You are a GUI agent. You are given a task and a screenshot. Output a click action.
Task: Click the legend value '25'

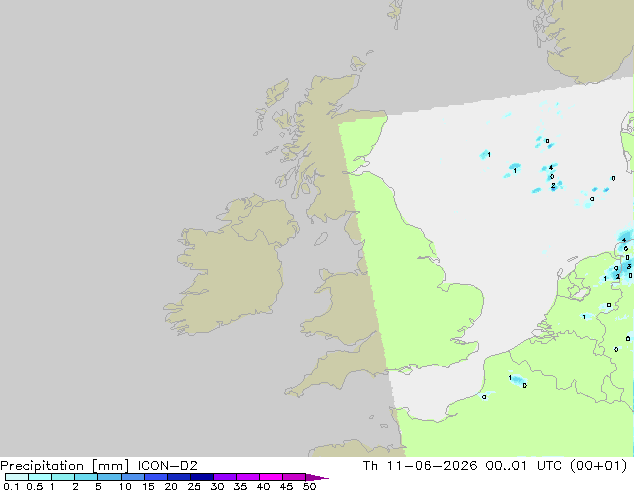tap(194, 486)
